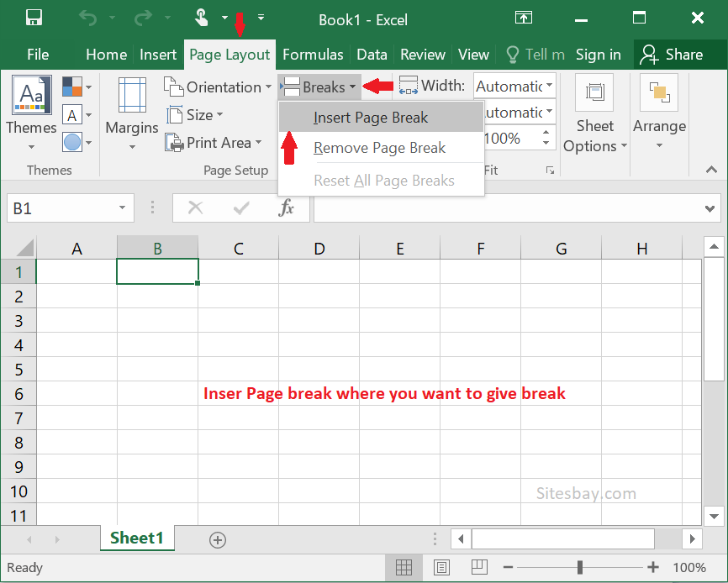The width and height of the screenshot is (728, 583).
Task: Select column D header
Action: (x=319, y=248)
